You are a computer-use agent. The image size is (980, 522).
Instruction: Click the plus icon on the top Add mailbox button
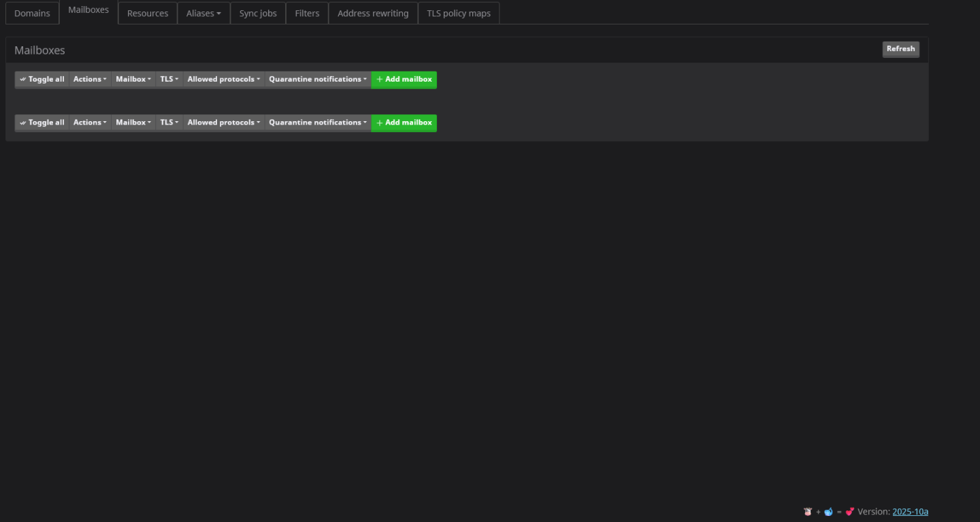pyautogui.click(x=380, y=80)
